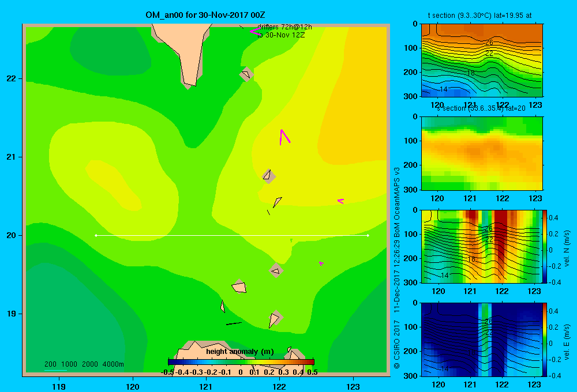
Task: Click the 's section' salinity plot title
Action: point(481,108)
